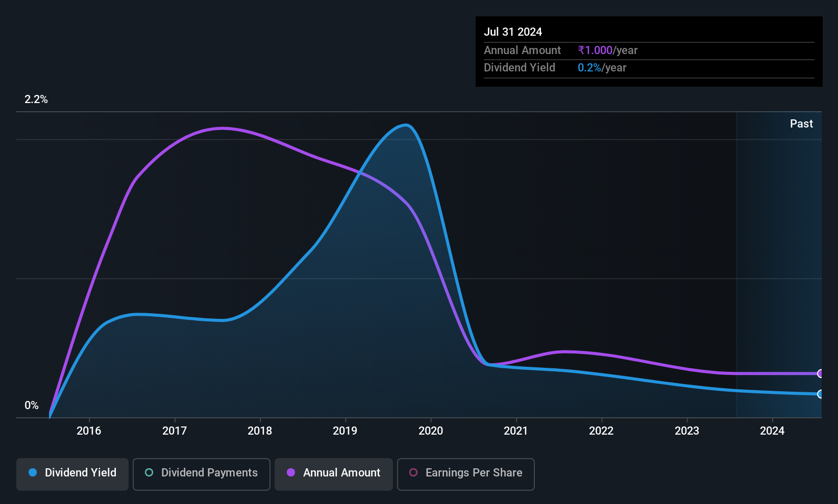Viewport: 838px width, 504px height.
Task: Enable the Dividend Payments series
Action: (x=202, y=474)
